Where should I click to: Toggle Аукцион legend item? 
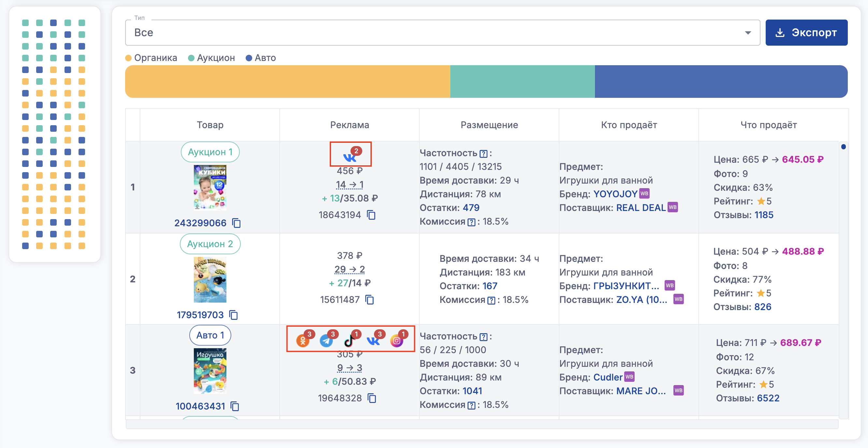(211, 58)
